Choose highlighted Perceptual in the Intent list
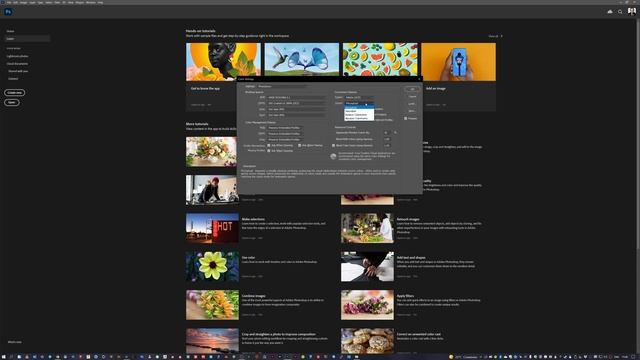This screenshot has height=360, width=640. pos(359,108)
